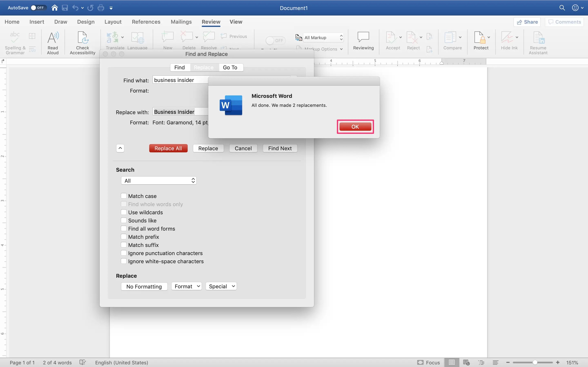Adjust the zoom slider in status bar
This screenshot has height=367, width=588.
tap(535, 362)
